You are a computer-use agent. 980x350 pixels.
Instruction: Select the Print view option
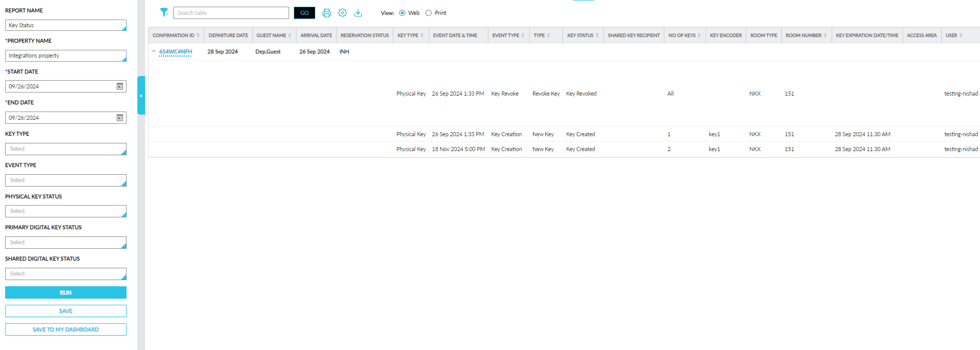coord(429,13)
